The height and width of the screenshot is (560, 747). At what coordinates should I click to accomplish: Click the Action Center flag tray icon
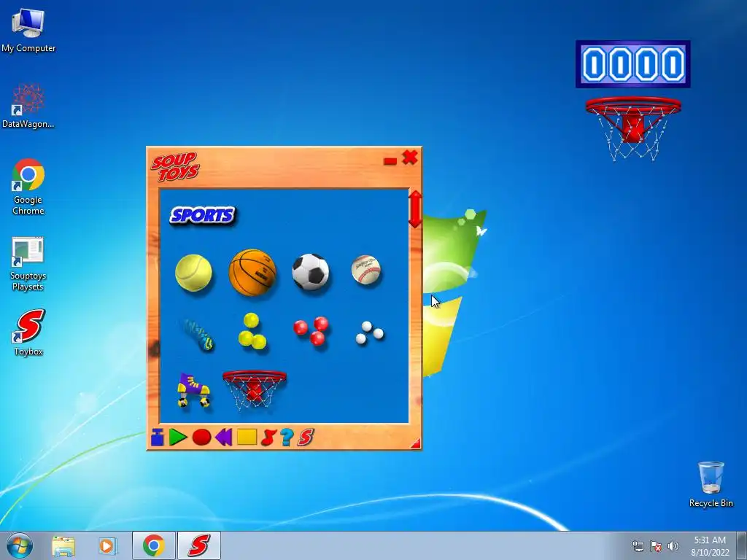coord(656,545)
